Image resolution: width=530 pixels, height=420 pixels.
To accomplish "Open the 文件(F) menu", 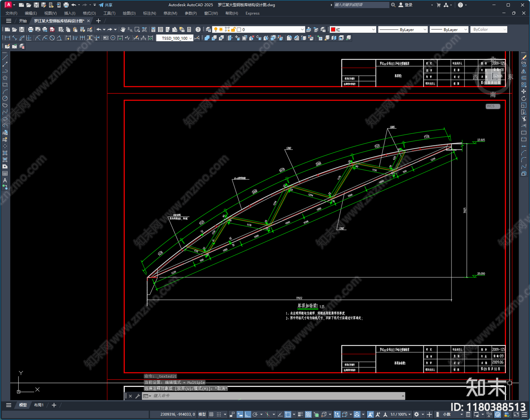I will [x=12, y=13].
